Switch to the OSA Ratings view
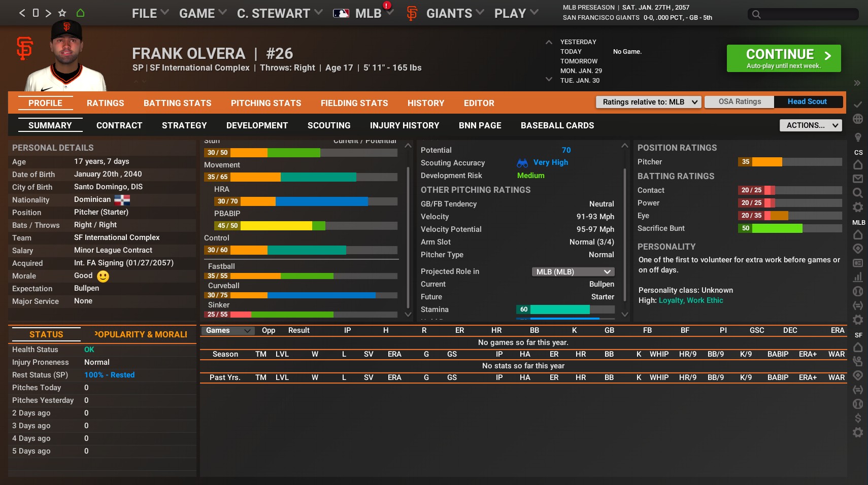The width and height of the screenshot is (868, 485). [739, 101]
